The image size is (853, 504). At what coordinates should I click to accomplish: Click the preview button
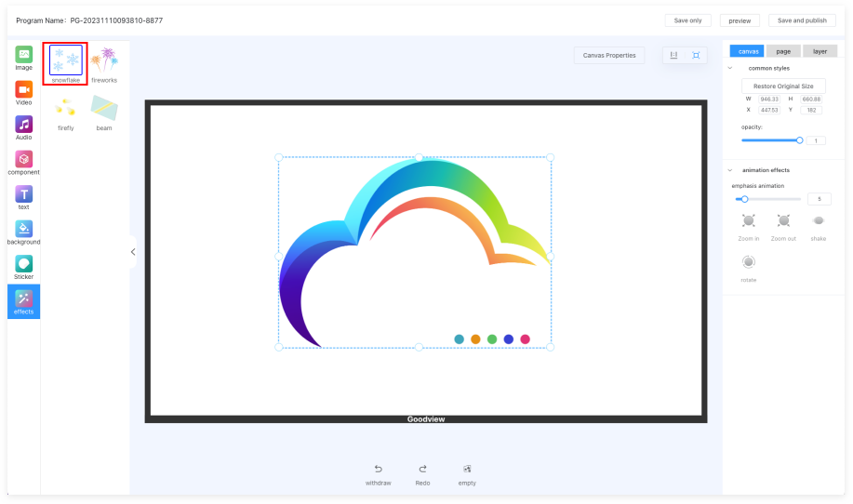740,20
